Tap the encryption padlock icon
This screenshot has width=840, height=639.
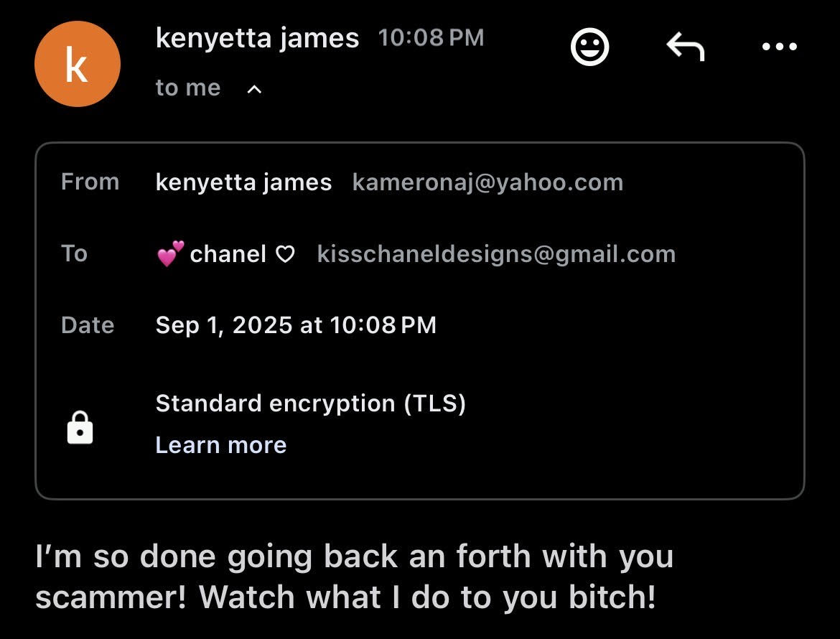tap(80, 427)
